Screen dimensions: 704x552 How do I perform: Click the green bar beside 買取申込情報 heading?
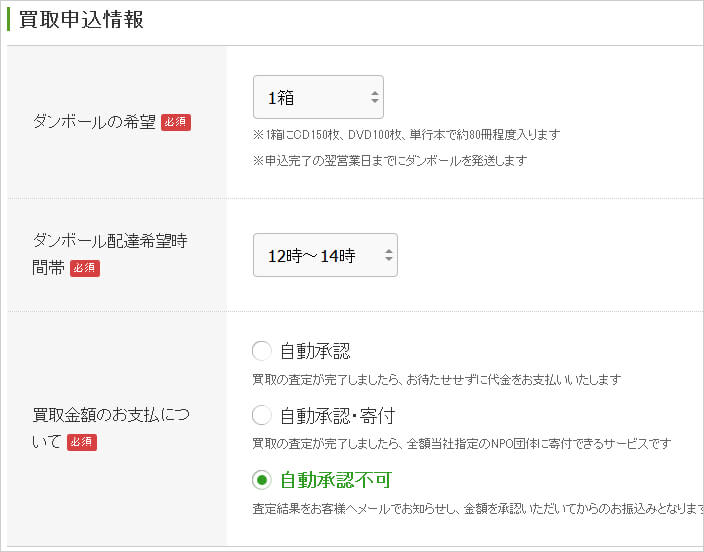(9, 20)
